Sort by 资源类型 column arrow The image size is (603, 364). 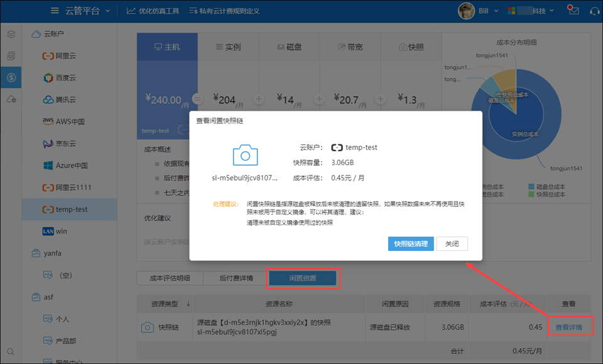[188, 304]
